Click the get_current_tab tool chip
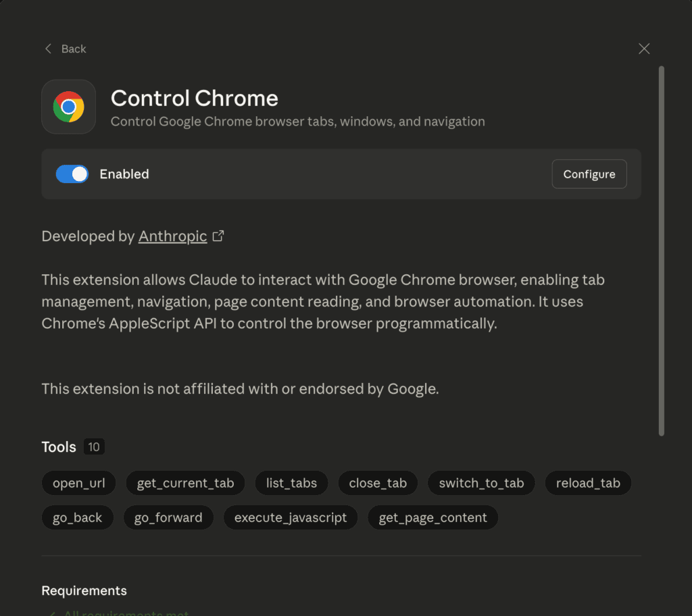This screenshot has width=692, height=616. 185,483
